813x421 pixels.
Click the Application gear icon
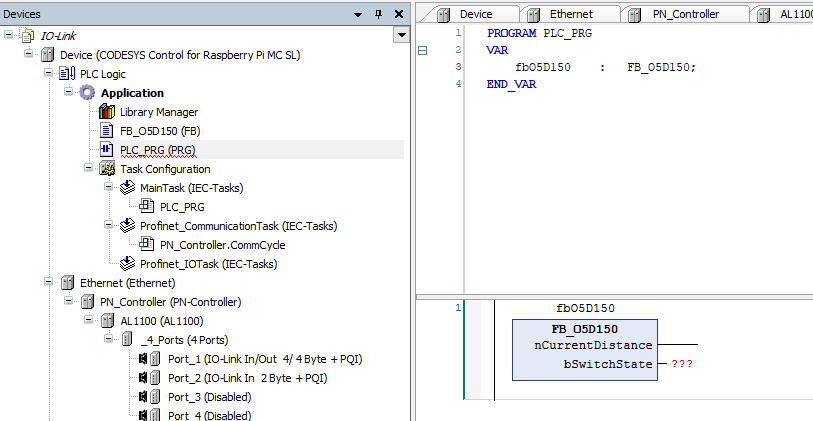pos(87,93)
